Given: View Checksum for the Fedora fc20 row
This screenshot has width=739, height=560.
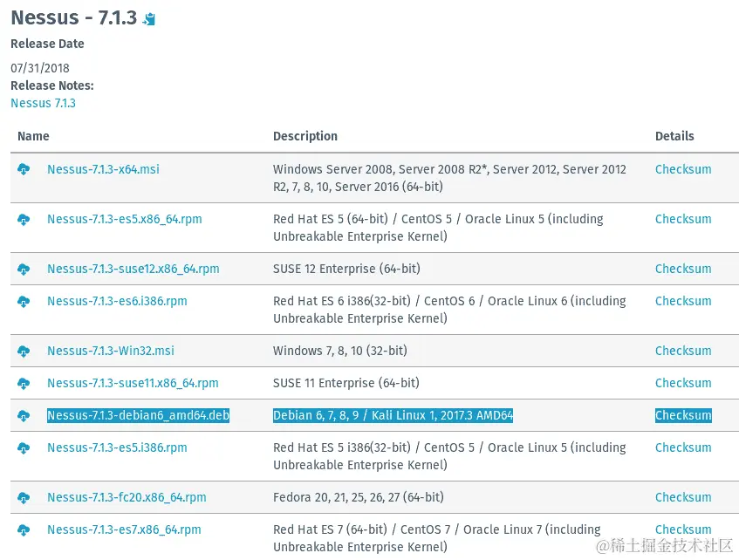Looking at the screenshot, I should [683, 497].
